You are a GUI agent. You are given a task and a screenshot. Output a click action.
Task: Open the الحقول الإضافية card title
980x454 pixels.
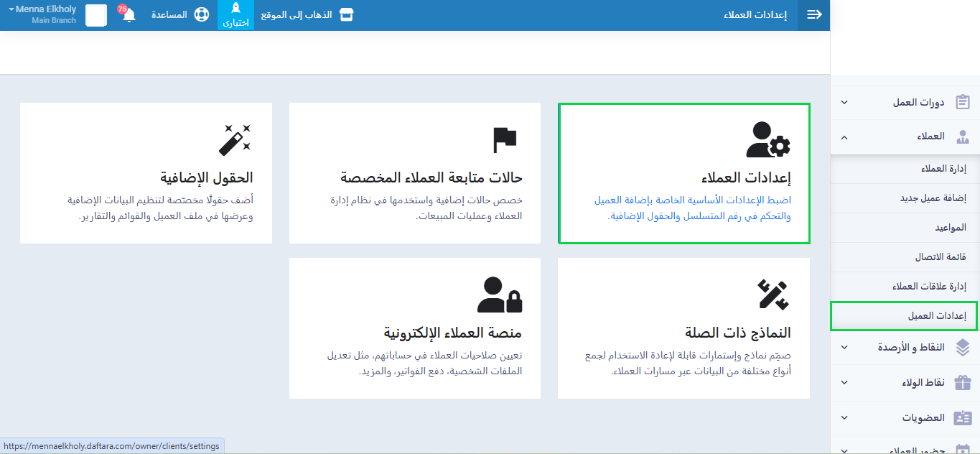point(207,177)
